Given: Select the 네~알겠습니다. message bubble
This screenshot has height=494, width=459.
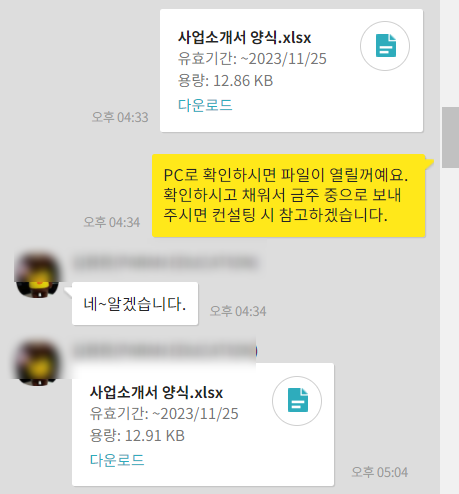Looking at the screenshot, I should coord(135,304).
